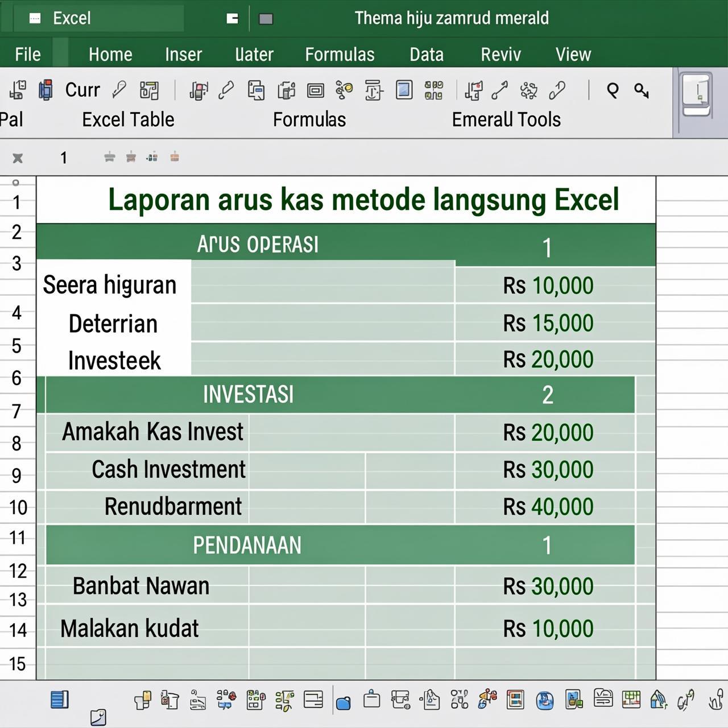Click the table grid icon above Excel Table
Screen dimensions: 728x728
(149, 90)
